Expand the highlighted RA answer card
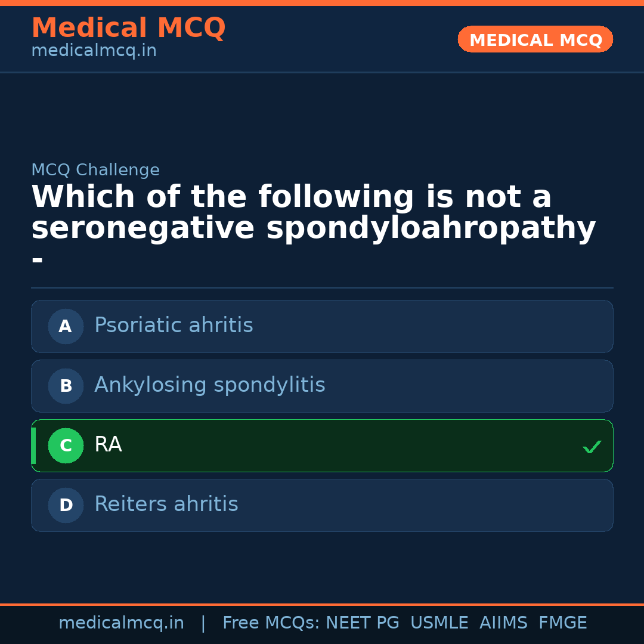 [322, 445]
